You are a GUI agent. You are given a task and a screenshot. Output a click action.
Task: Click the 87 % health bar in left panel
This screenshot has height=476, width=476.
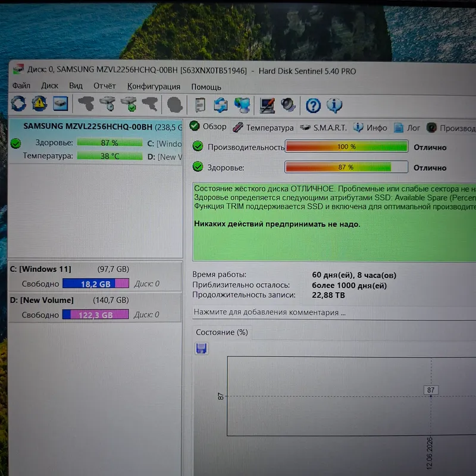point(109,142)
